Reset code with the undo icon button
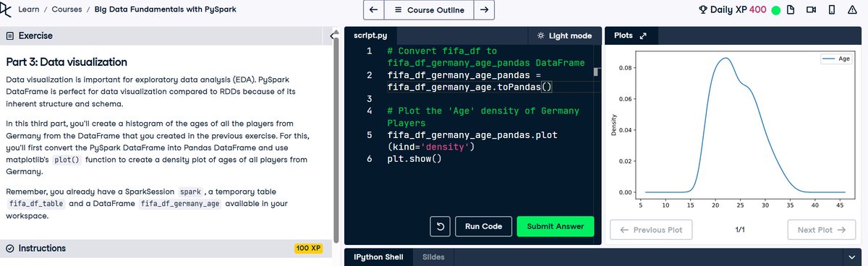 pyautogui.click(x=440, y=226)
